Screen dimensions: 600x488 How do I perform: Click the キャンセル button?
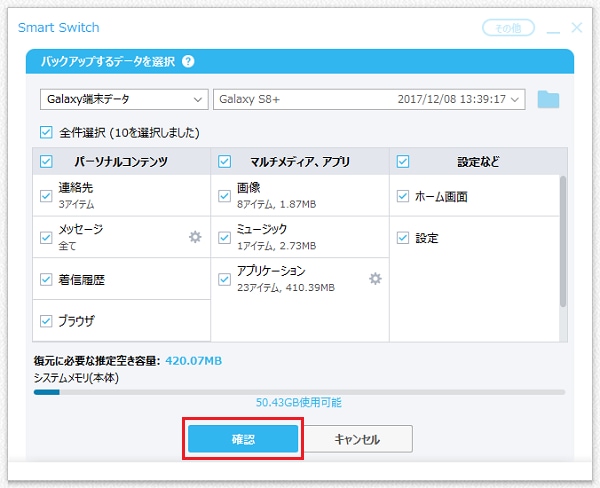[x=357, y=439]
